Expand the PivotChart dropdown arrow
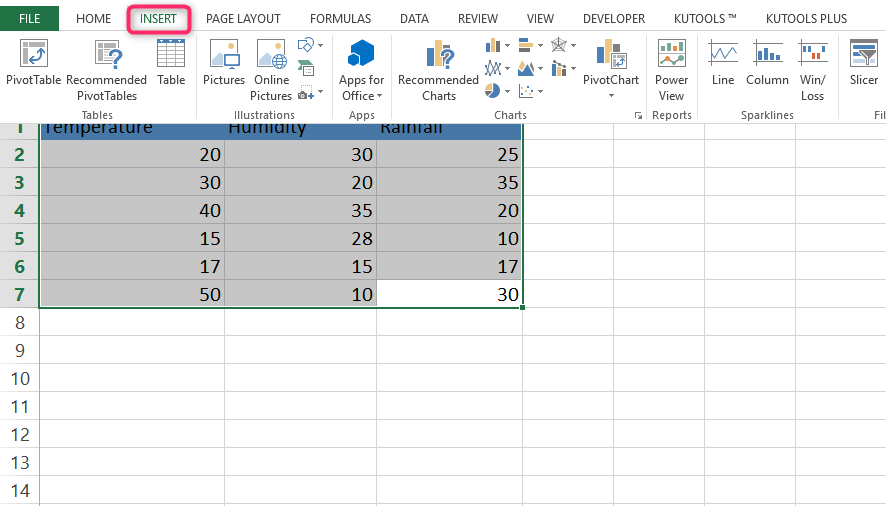The image size is (886, 506). [x=611, y=96]
